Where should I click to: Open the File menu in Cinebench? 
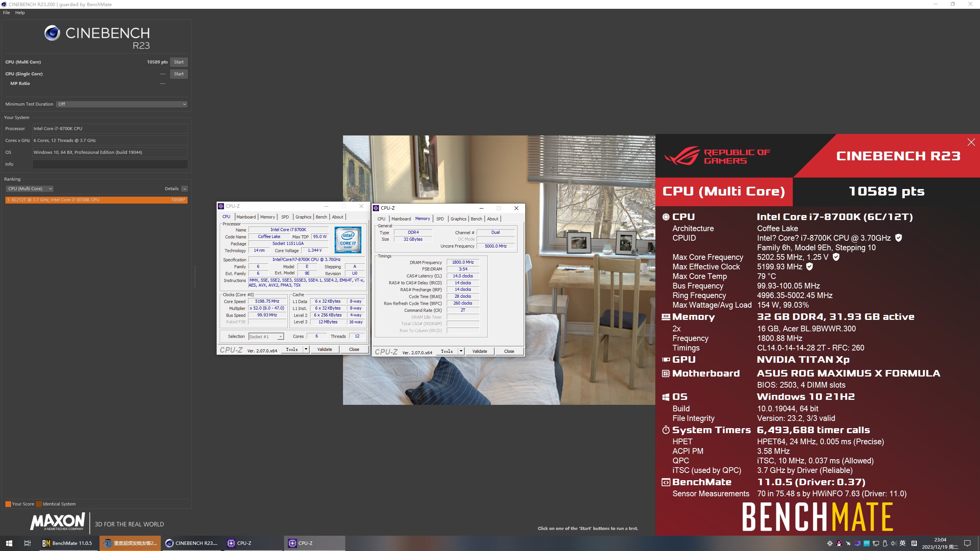(7, 13)
